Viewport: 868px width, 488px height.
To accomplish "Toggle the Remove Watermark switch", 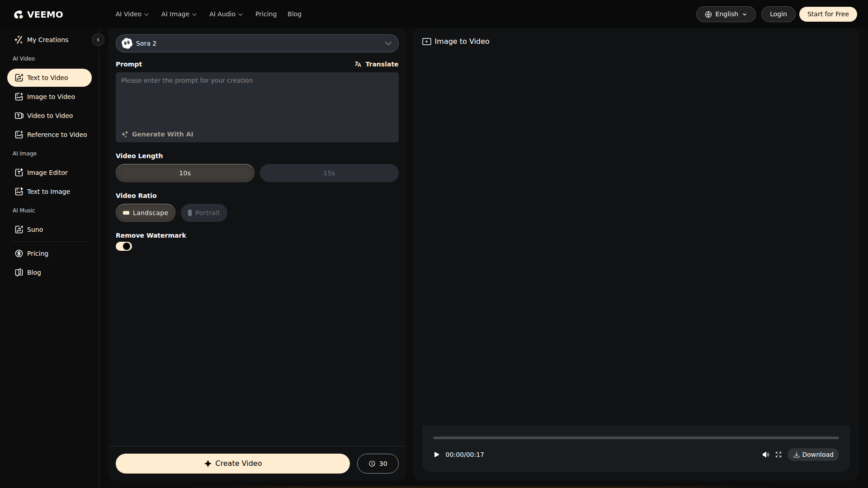I will [x=124, y=246].
